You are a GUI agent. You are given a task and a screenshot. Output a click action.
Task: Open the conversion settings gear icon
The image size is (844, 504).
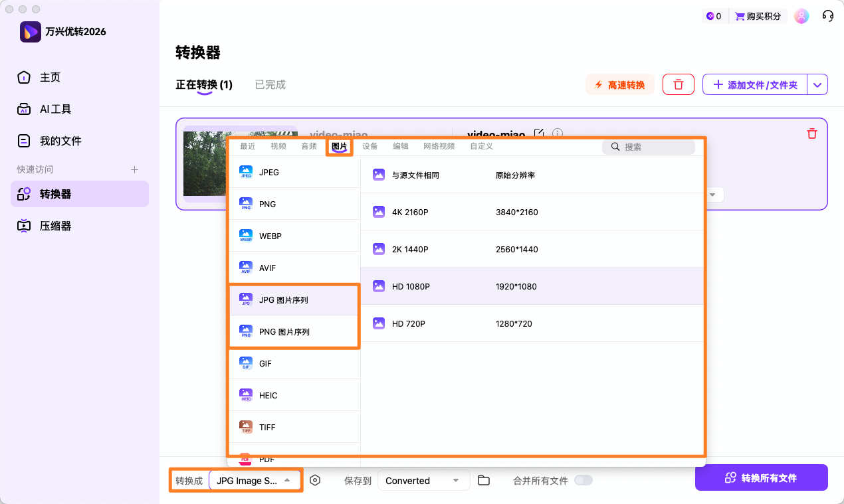[x=315, y=479]
